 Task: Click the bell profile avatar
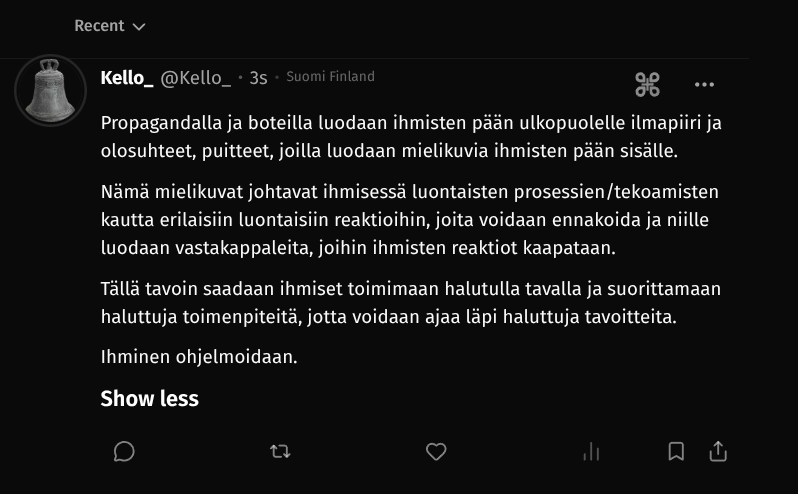click(50, 90)
